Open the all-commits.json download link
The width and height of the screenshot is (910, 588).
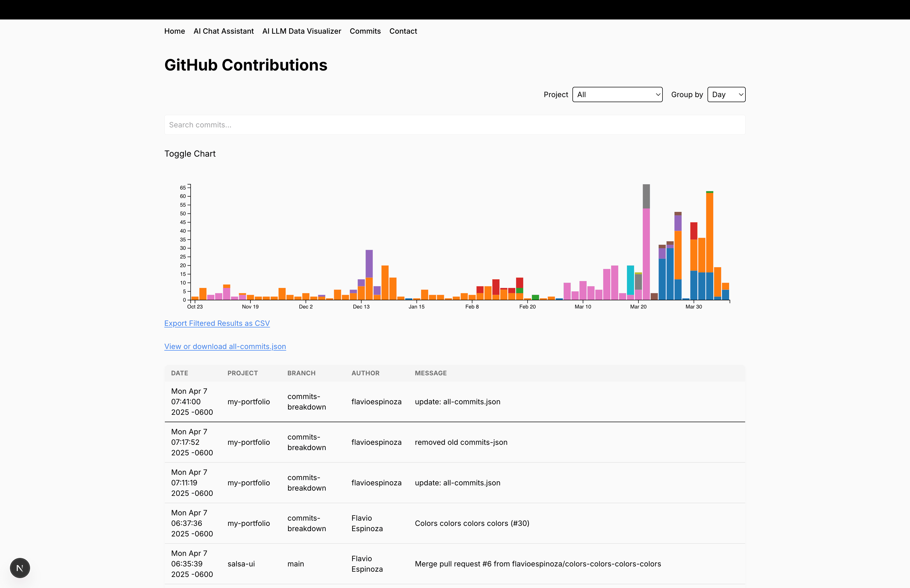[225, 346]
